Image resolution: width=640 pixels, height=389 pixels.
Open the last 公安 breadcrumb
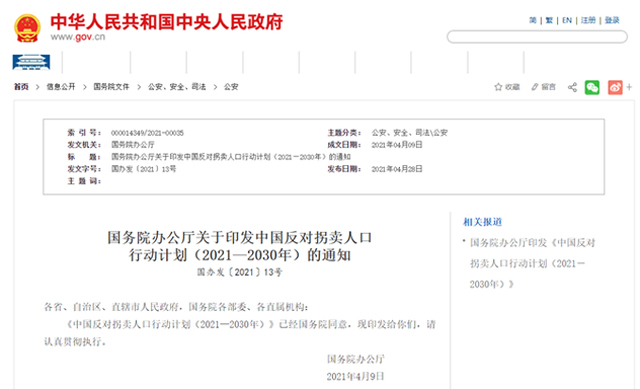(x=231, y=87)
